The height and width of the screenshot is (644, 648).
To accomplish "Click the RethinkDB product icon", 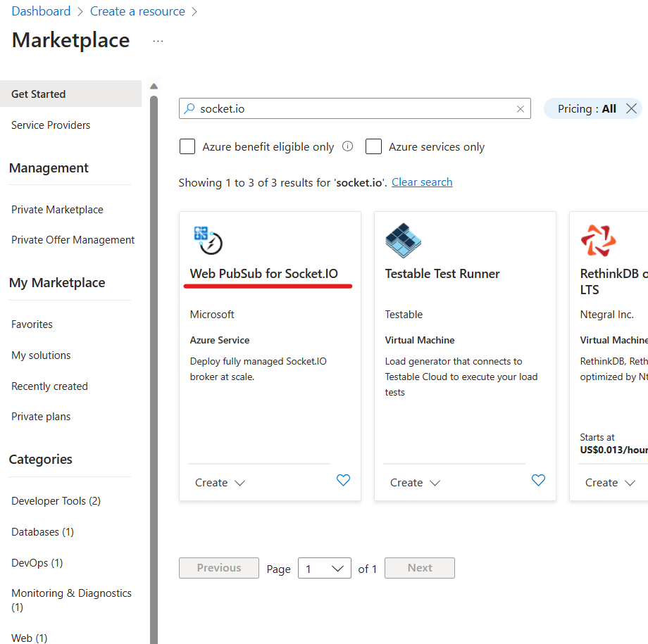I will (x=598, y=240).
